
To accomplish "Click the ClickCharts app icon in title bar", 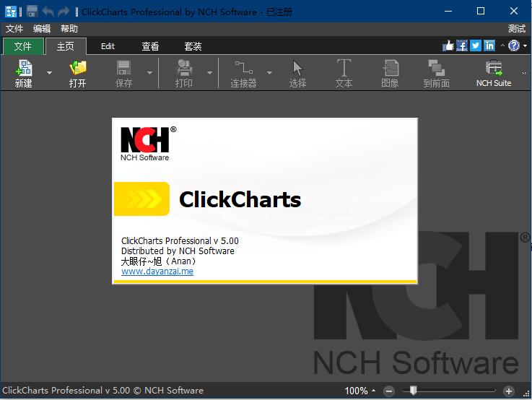I will point(11,12).
